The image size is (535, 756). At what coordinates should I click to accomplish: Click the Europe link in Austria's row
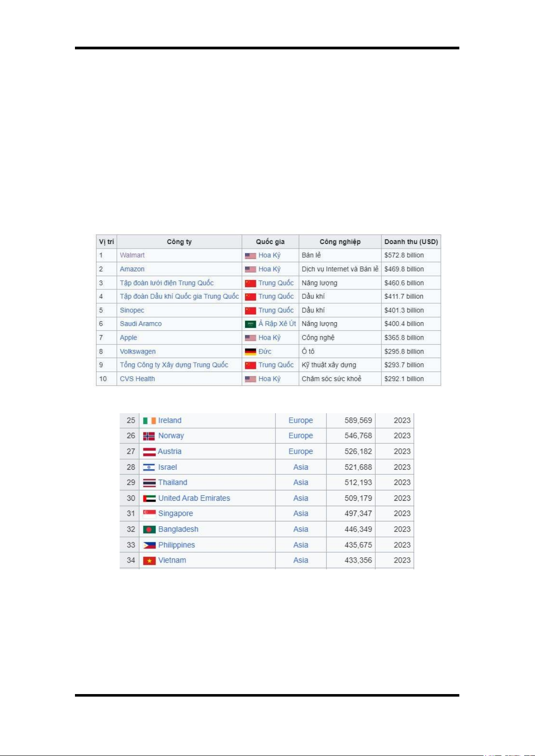pos(300,452)
